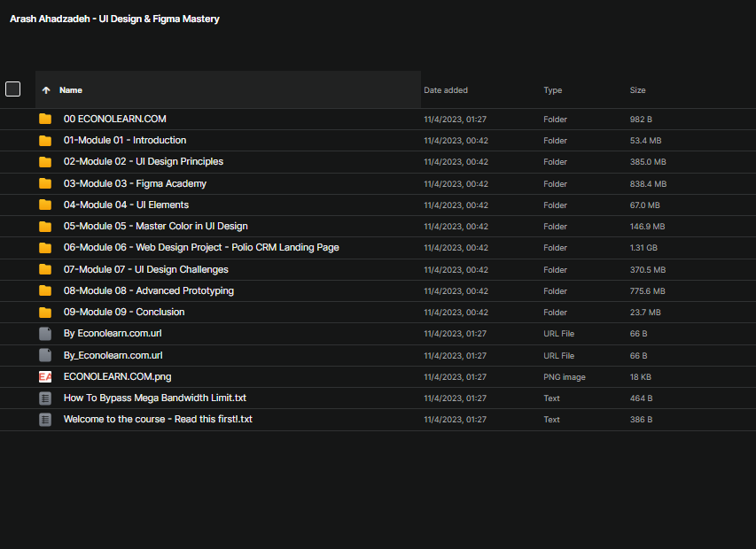Open 07-Module 07 - UI Design Challenges
756x549 pixels.
pyautogui.click(x=145, y=269)
